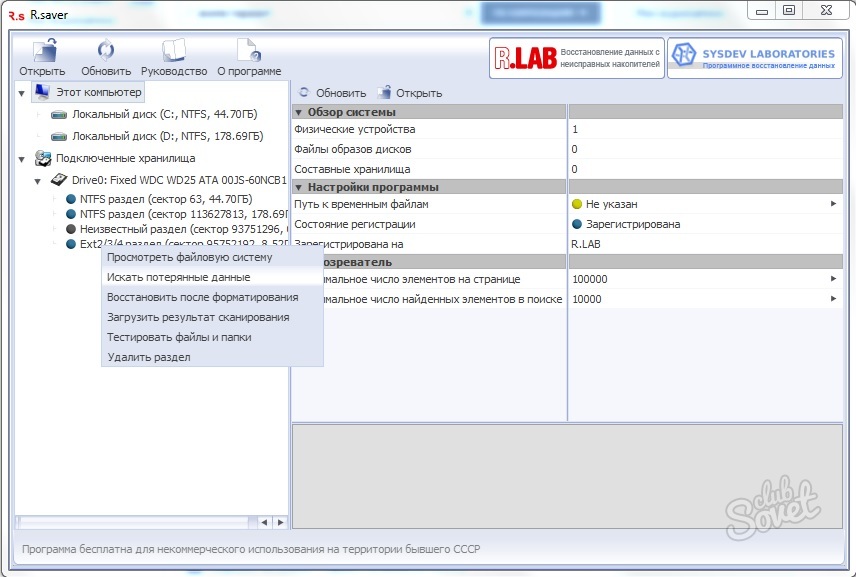This screenshot has width=856, height=577.
Task: Click Открыть in right panel toolbar
Action: click(410, 93)
